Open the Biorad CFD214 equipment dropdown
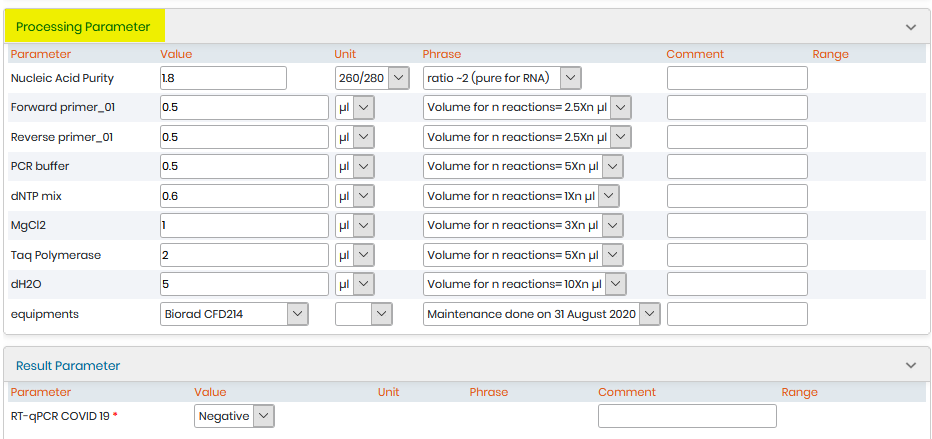This screenshot has width=932, height=439. pos(234,314)
